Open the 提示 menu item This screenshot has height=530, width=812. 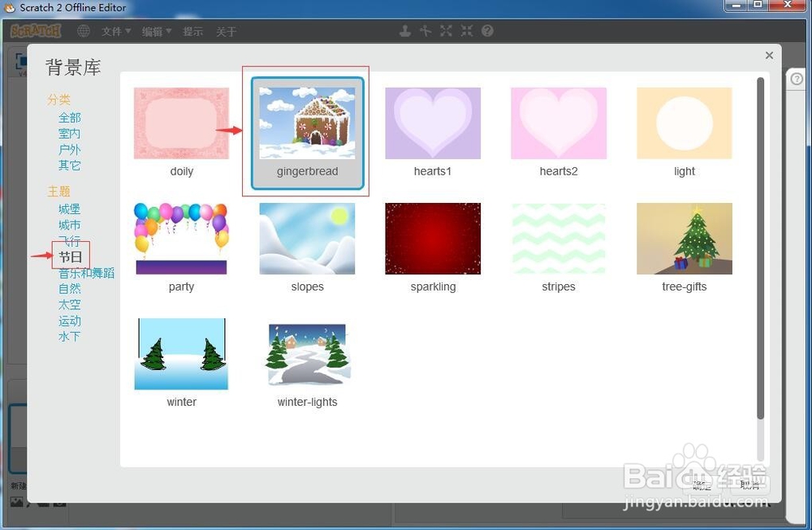(x=192, y=32)
